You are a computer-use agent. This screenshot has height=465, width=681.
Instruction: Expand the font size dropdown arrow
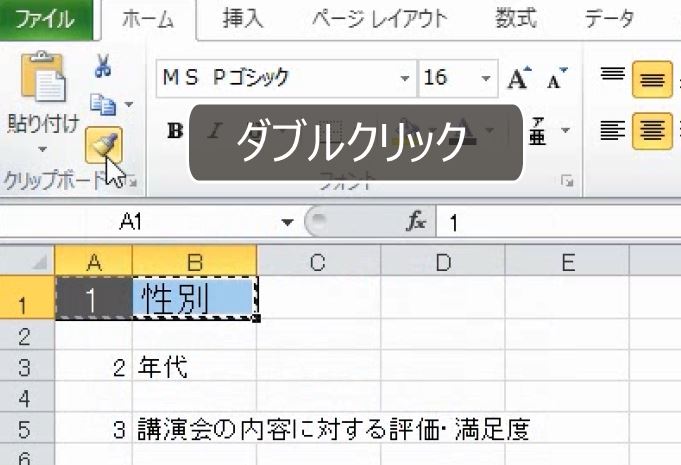[486, 79]
